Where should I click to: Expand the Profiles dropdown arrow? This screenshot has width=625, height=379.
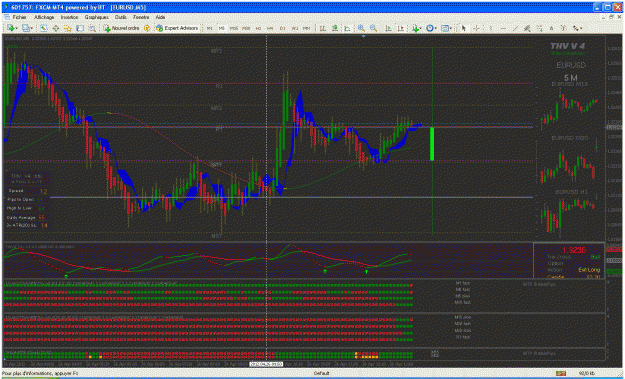point(32,28)
